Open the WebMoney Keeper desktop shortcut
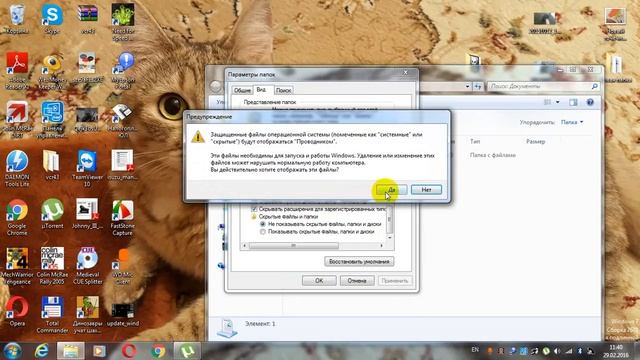The width and height of the screenshot is (640, 360). (52, 71)
